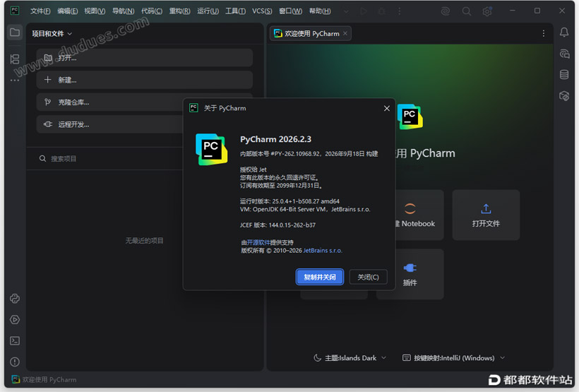579x392 pixels.
Task: Click the Copy and Close button
Action: coord(319,277)
